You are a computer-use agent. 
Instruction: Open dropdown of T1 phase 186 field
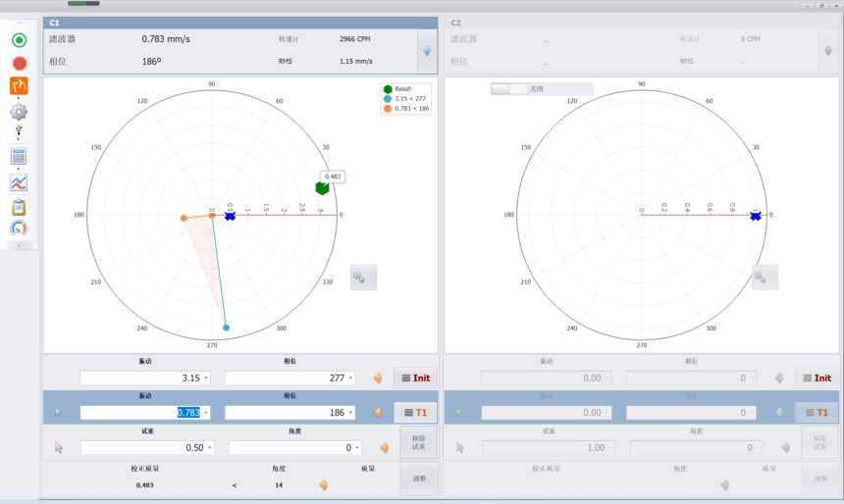[x=351, y=413]
